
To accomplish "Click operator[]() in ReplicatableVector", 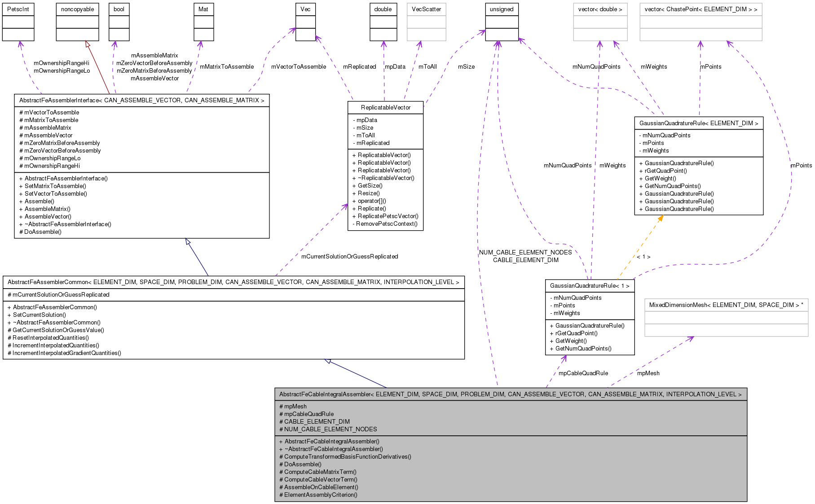I will [370, 201].
